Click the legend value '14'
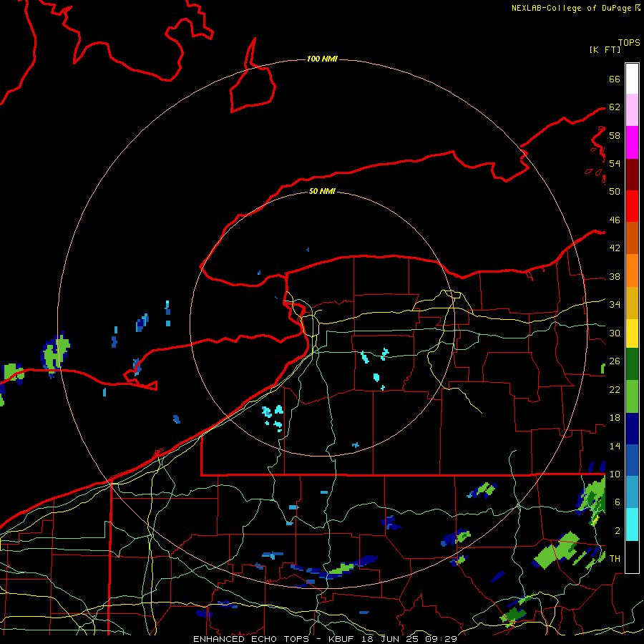This screenshot has height=644, width=644. pos(615,446)
